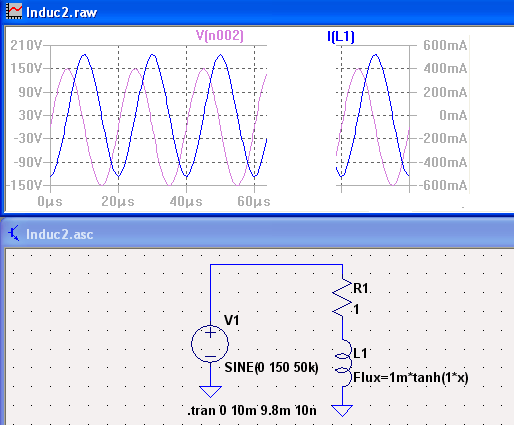Click the ground symbol under V1

click(x=210, y=392)
